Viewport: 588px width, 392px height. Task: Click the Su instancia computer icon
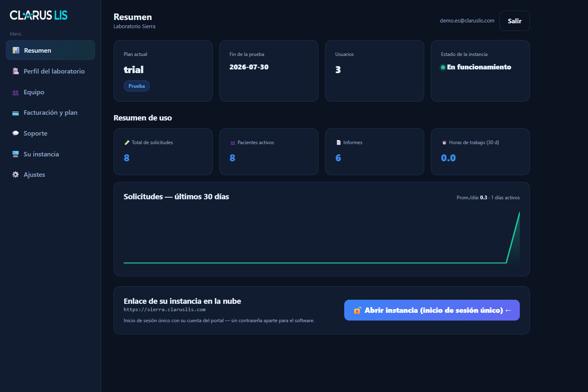pyautogui.click(x=16, y=154)
